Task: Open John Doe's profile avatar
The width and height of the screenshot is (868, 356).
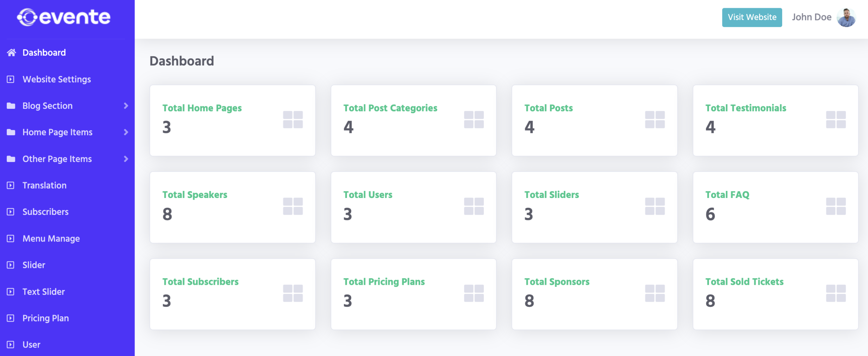Action: click(x=846, y=17)
